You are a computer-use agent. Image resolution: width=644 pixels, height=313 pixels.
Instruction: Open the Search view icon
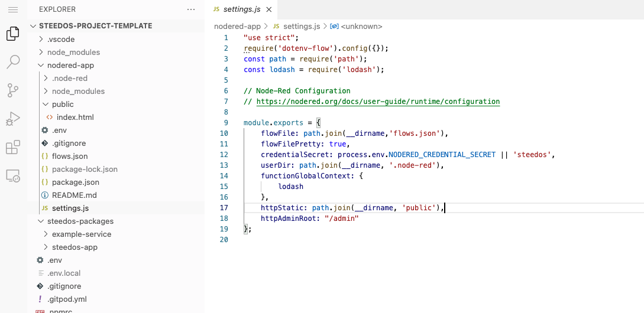(x=13, y=62)
